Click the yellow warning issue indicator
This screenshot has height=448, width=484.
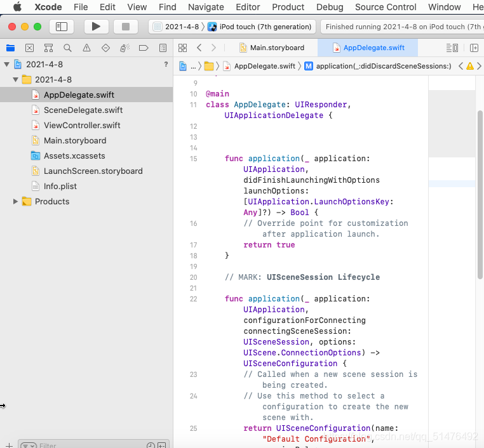click(x=470, y=66)
